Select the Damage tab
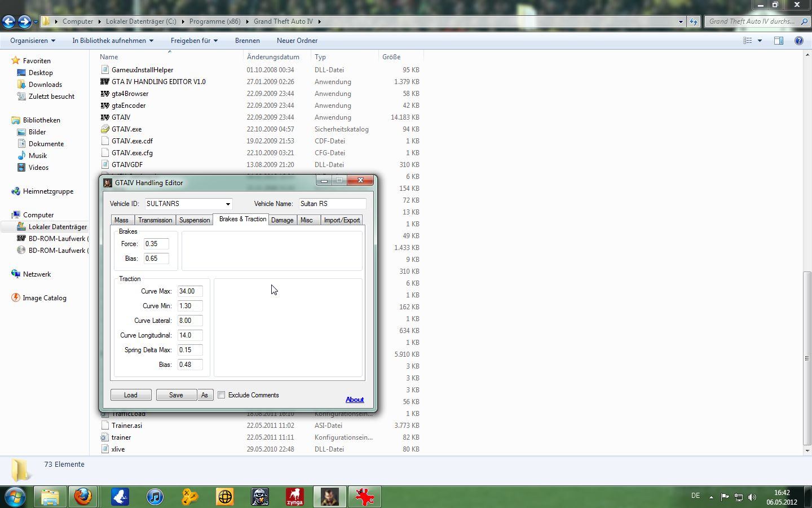Screen dimensions: 812x508 click(282, 220)
